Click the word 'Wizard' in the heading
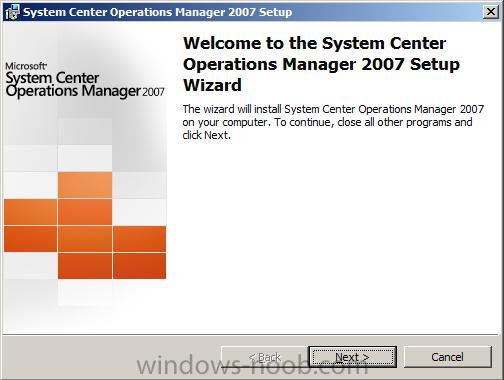The image size is (504, 380). [x=212, y=85]
